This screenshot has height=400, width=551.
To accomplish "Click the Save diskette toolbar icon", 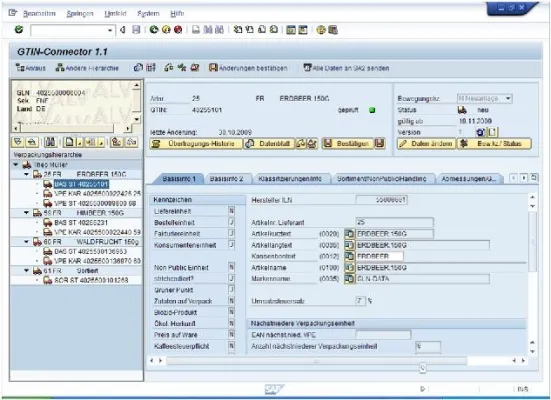I will 136,30.
